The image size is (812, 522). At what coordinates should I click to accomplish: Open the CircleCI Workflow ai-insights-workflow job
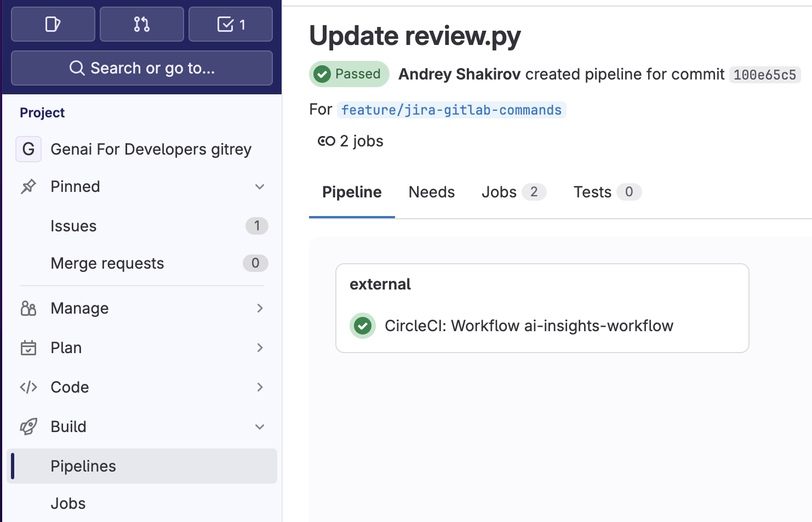[529, 326]
